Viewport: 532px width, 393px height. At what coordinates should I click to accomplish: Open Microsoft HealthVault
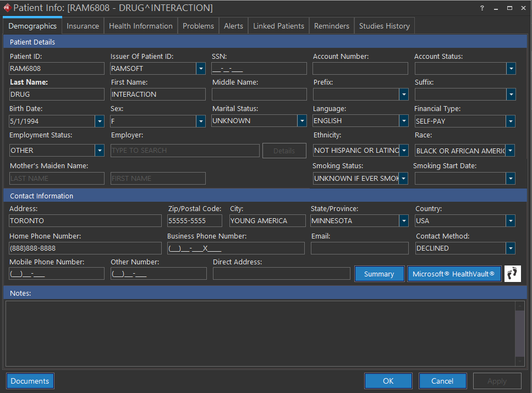(x=454, y=274)
